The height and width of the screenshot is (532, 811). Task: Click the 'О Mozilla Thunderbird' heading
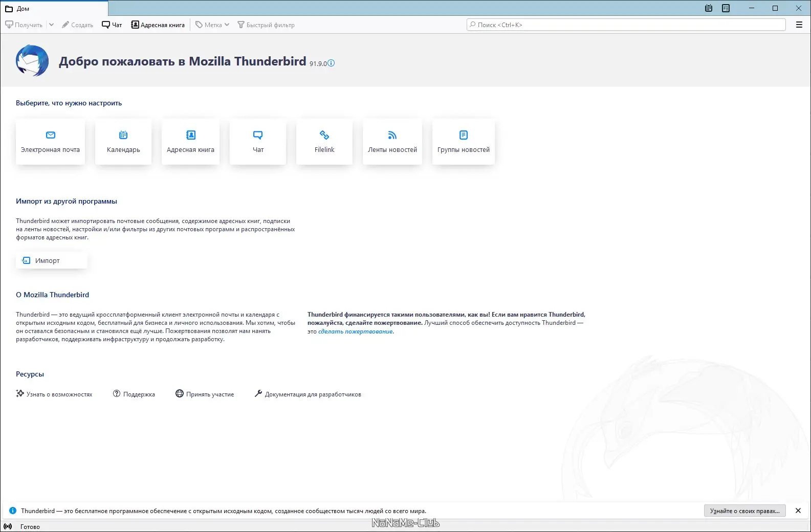[52, 295]
